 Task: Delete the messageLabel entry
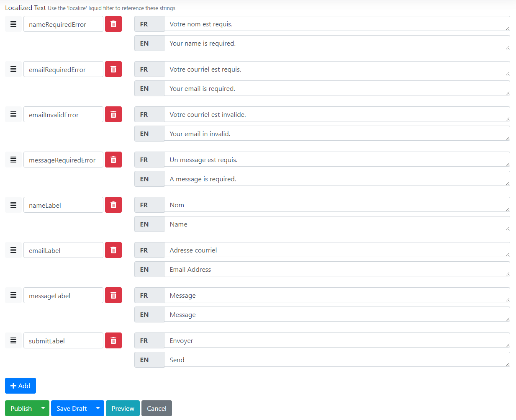(x=113, y=295)
